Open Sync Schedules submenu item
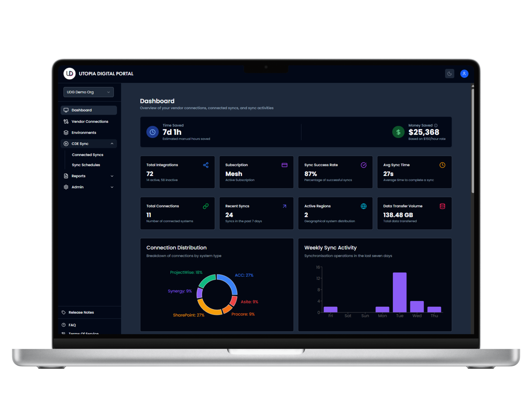The image size is (532, 399). click(86, 165)
